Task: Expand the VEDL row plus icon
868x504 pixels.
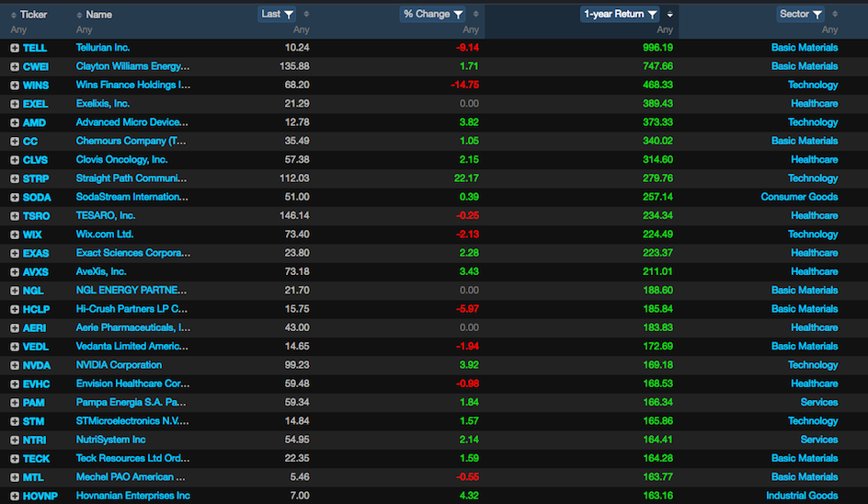Action: click(15, 347)
